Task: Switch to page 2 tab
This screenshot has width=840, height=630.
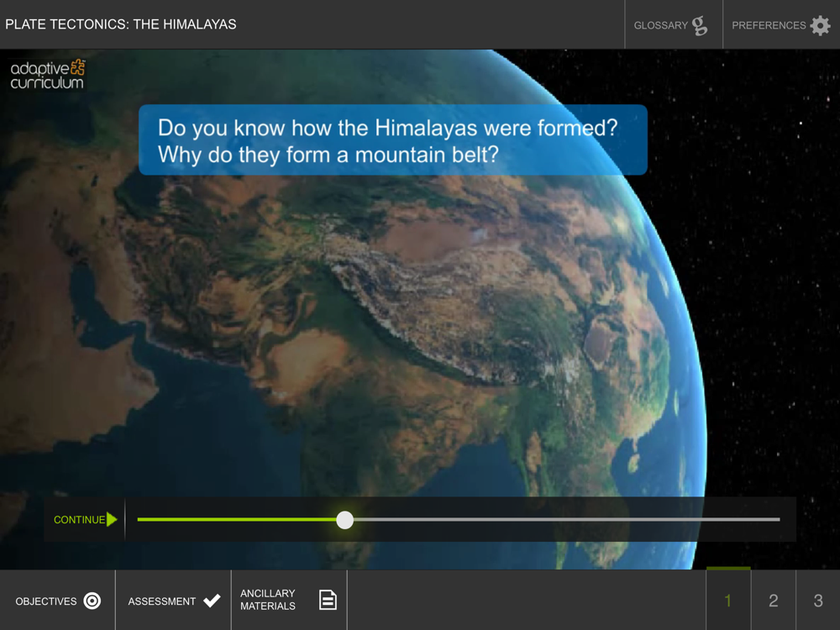Action: (x=774, y=600)
